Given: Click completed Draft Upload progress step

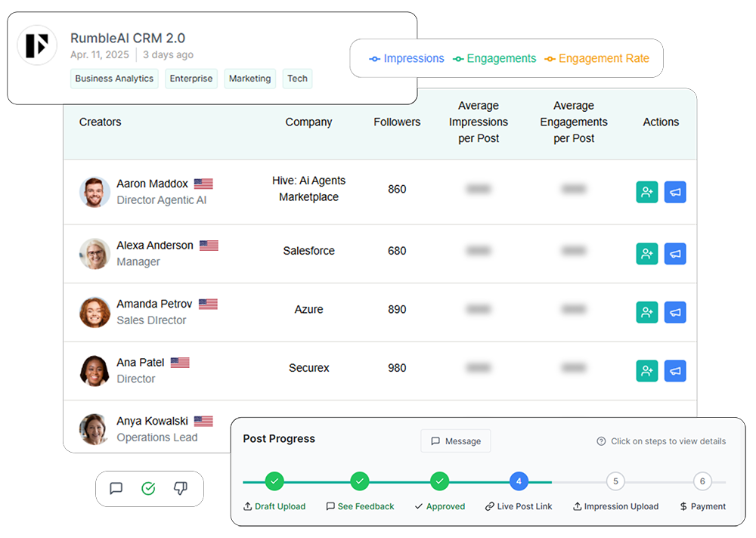Looking at the screenshot, I should coord(274,481).
